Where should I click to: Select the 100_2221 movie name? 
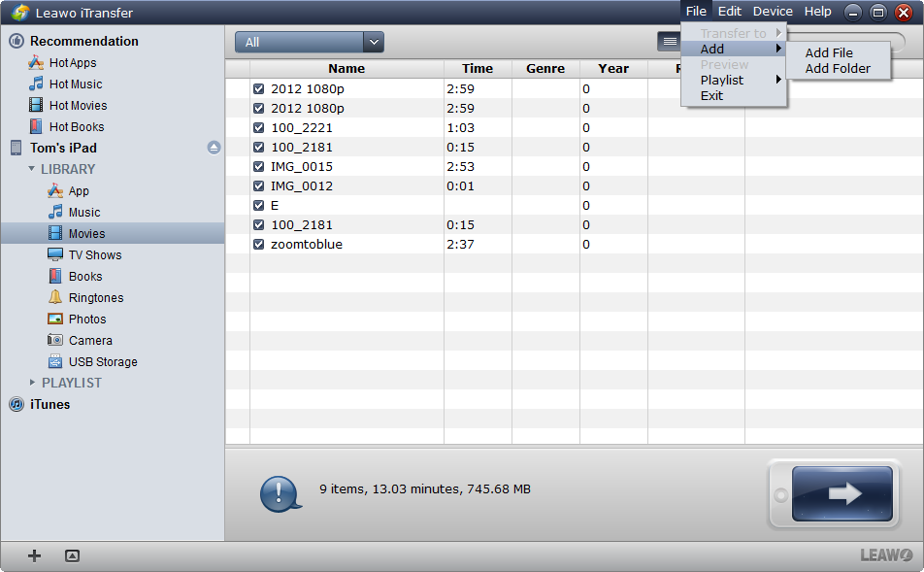click(x=302, y=128)
